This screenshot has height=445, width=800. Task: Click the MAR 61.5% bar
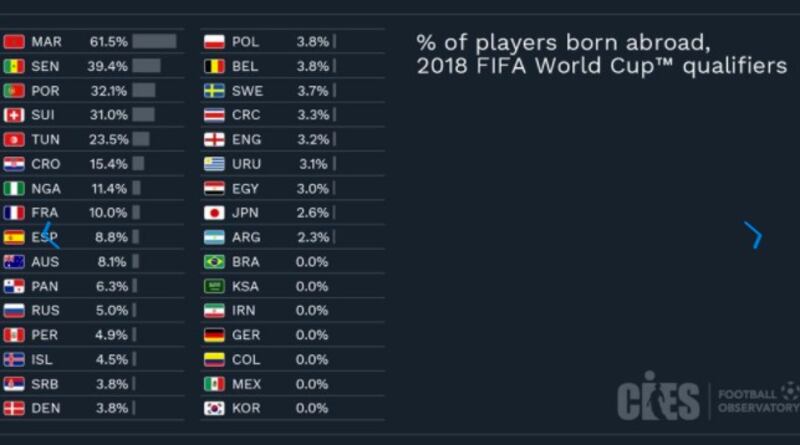click(155, 41)
